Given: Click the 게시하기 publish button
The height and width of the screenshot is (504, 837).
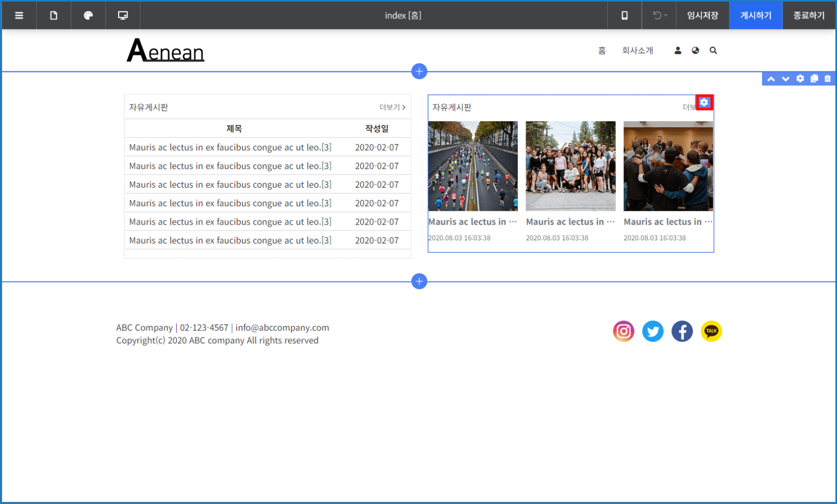Looking at the screenshot, I should [x=755, y=15].
